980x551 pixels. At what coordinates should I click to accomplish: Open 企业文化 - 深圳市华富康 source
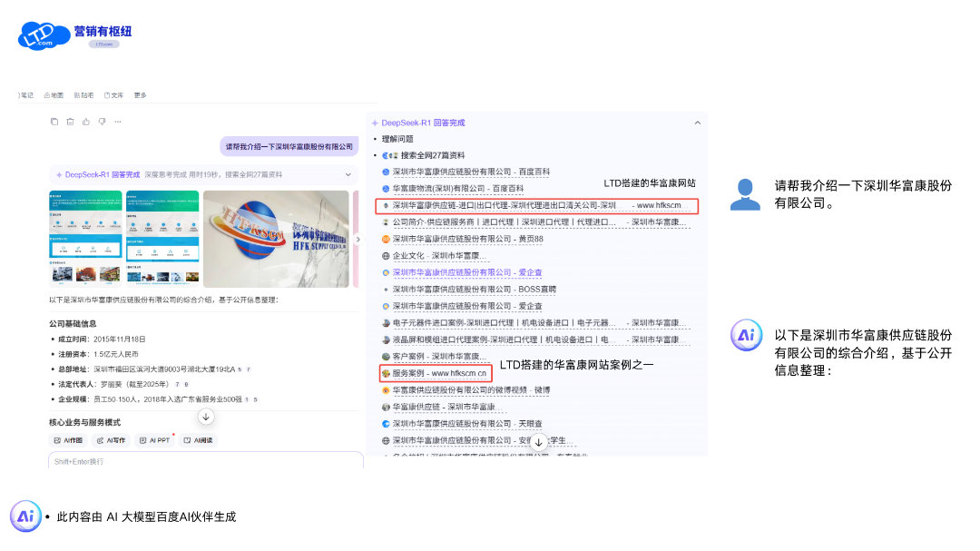pos(439,256)
